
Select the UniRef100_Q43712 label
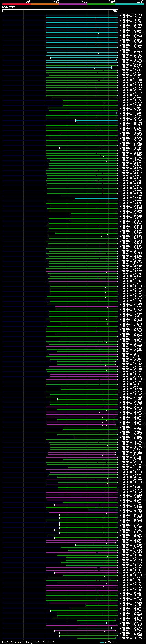[x=131, y=72]
